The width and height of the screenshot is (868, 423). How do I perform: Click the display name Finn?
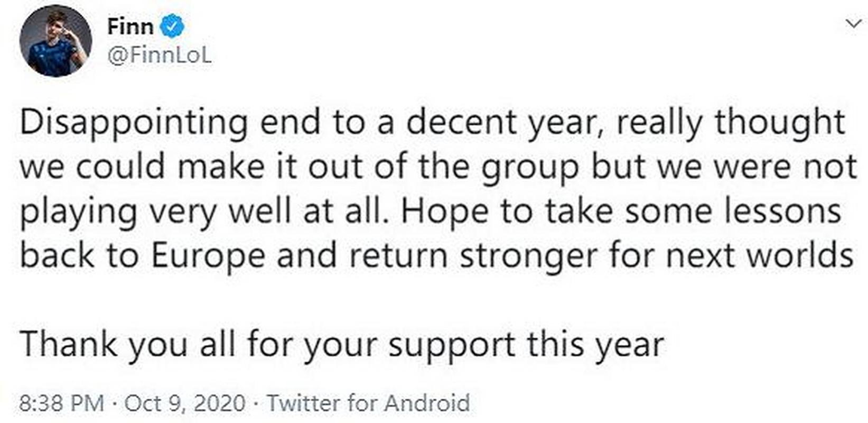tap(130, 26)
